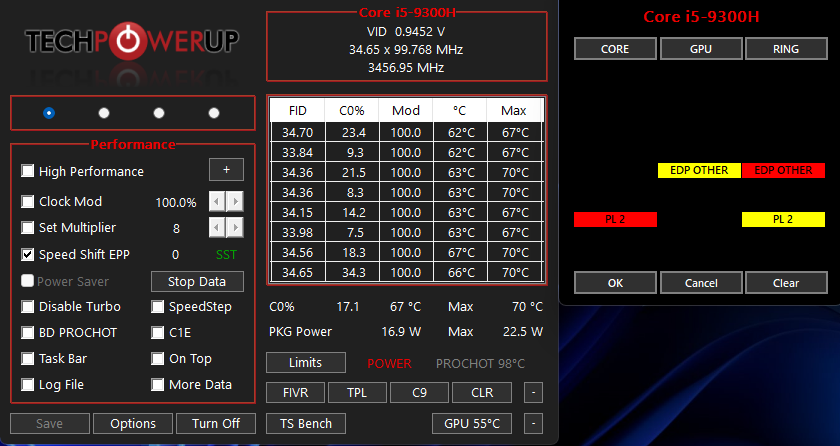840x446 pixels.
Task: Click the Speed Shift EPP value 0
Action: 175,255
